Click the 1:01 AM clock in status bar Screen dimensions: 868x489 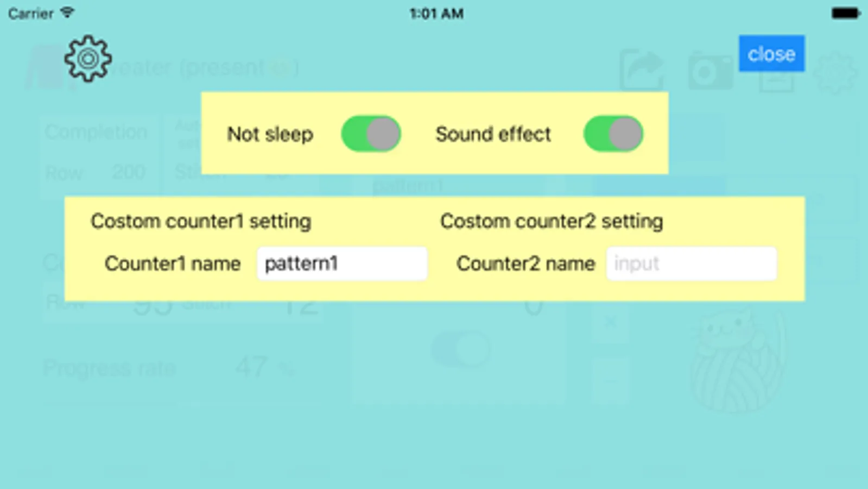click(436, 14)
